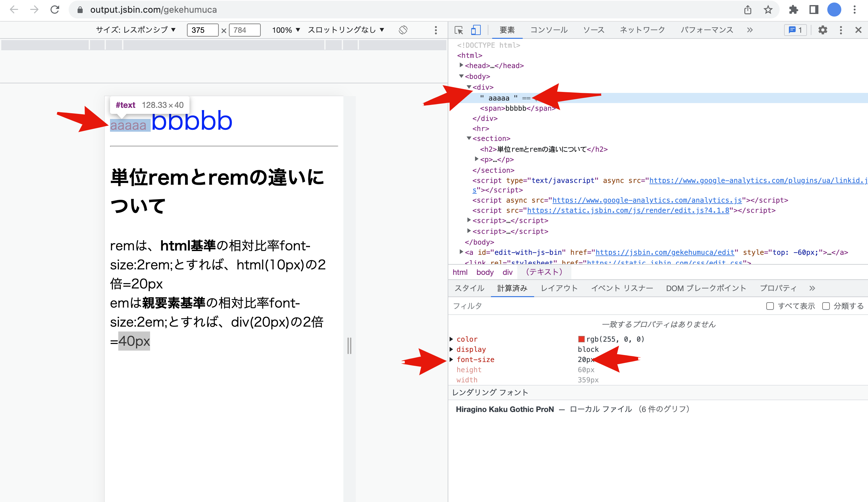Show more sidebar panes after プロパティ
This screenshot has width=868, height=502.
[x=812, y=288]
